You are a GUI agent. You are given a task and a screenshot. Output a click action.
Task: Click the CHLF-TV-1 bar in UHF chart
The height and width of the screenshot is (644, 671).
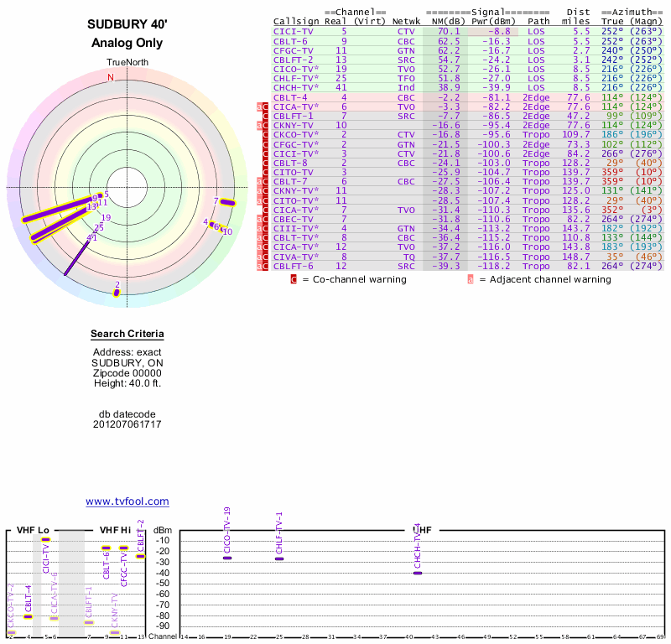(x=279, y=558)
